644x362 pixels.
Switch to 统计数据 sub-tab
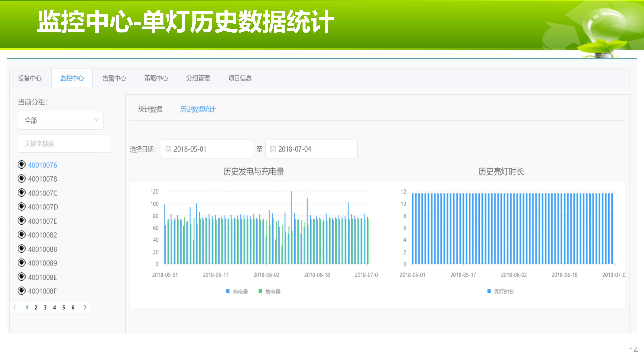150,109
